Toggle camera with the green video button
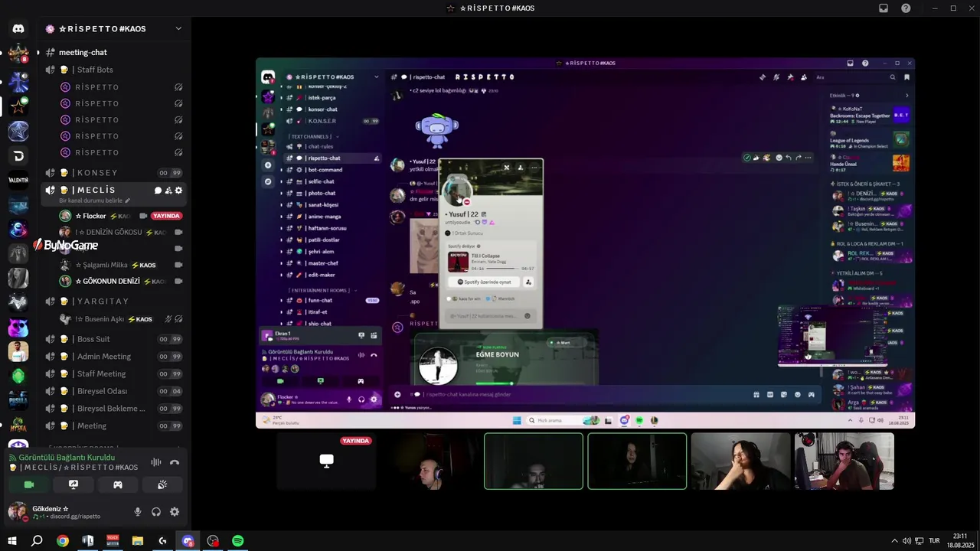 click(29, 484)
